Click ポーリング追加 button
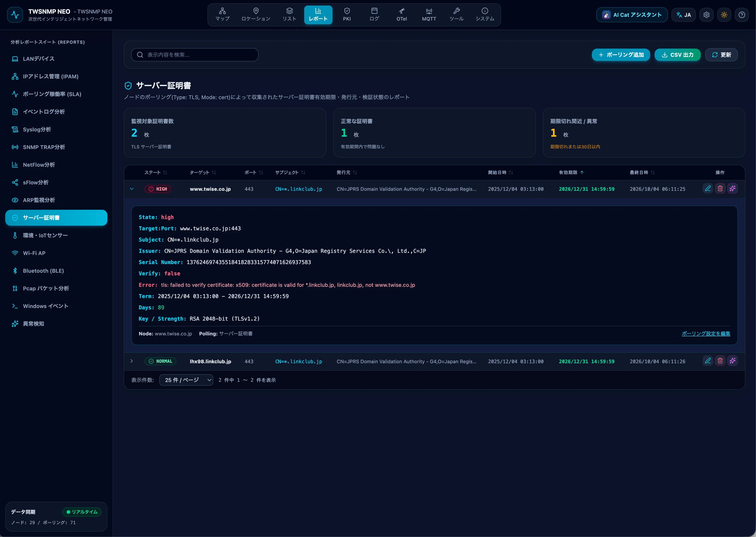 tap(621, 55)
